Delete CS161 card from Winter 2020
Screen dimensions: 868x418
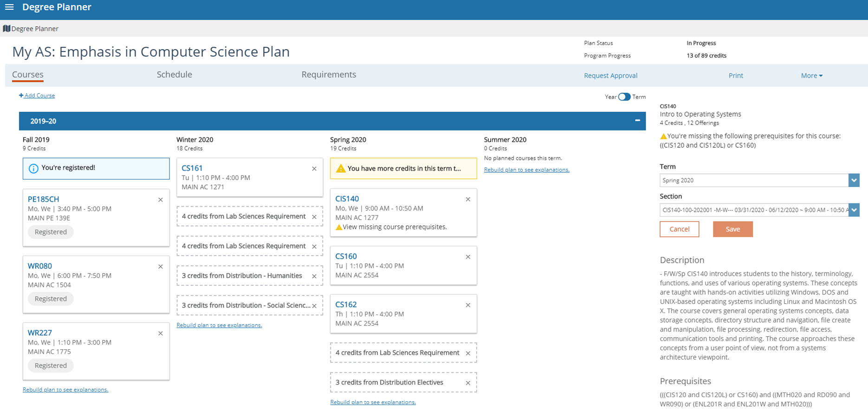pyautogui.click(x=314, y=169)
